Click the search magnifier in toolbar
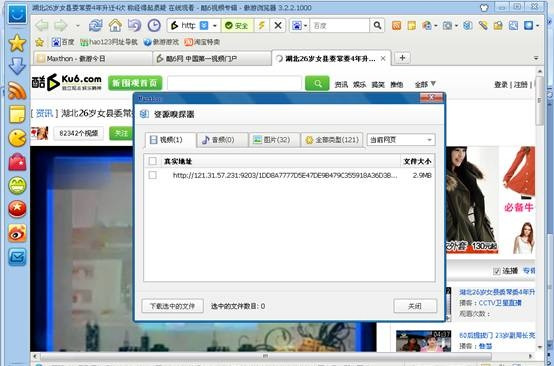Viewport: 554px width, 366px height. (377, 25)
